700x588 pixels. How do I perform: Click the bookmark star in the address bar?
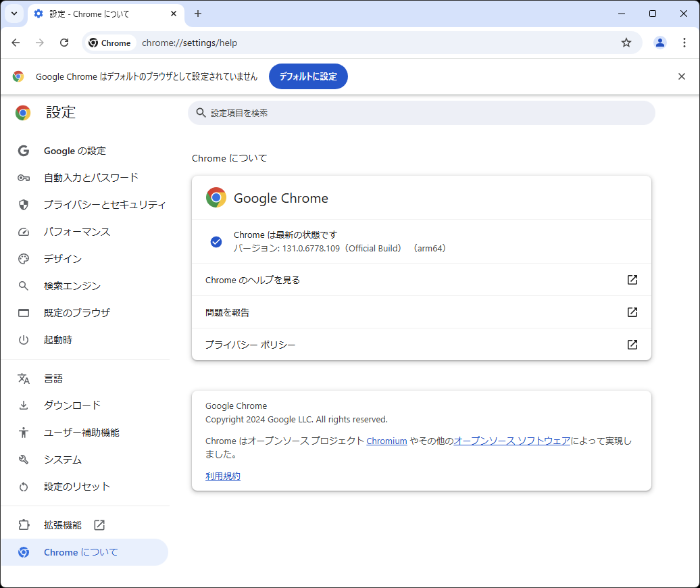pos(626,42)
